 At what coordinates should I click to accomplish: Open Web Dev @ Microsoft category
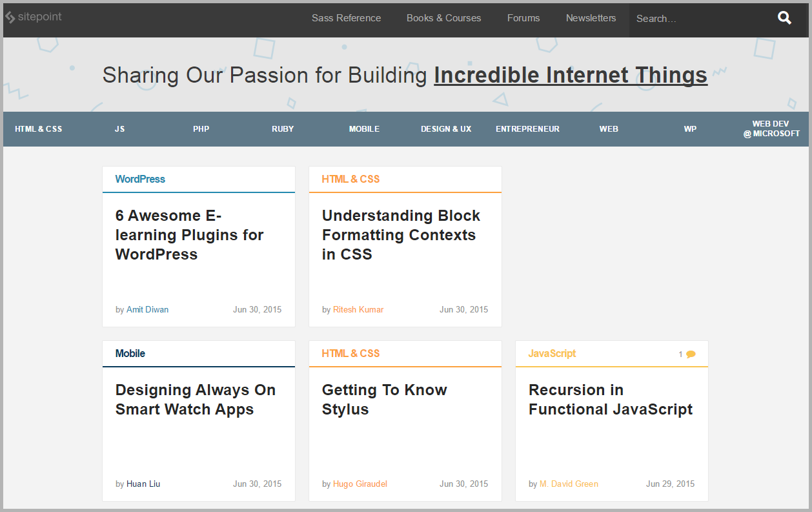(x=771, y=129)
